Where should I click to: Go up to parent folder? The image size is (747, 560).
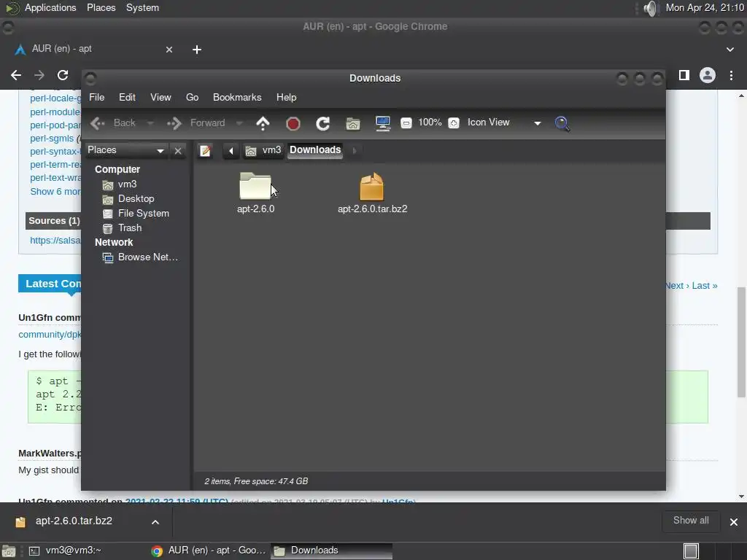click(263, 123)
